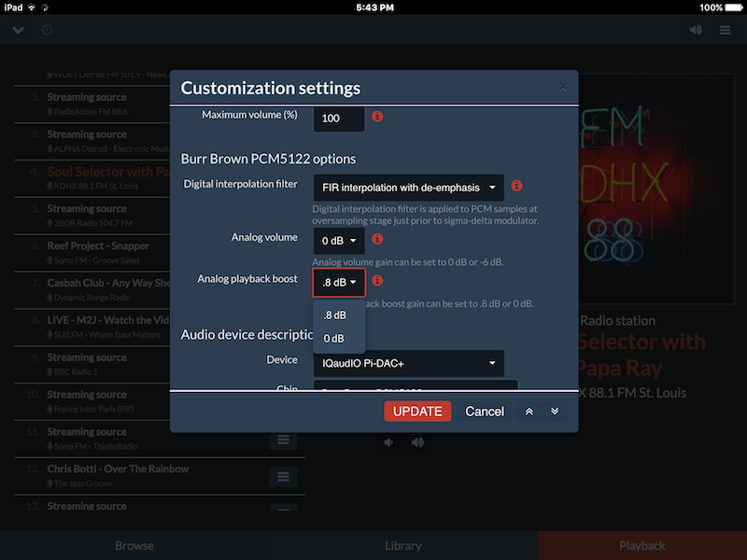This screenshot has width=747, height=560.
Task: Click the Radio station label text
Action: point(617,320)
